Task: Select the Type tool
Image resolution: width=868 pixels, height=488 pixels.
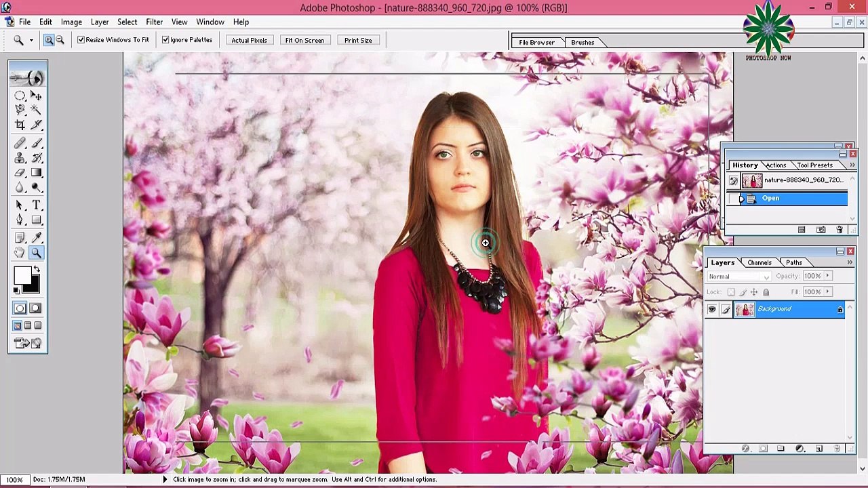Action: (36, 205)
